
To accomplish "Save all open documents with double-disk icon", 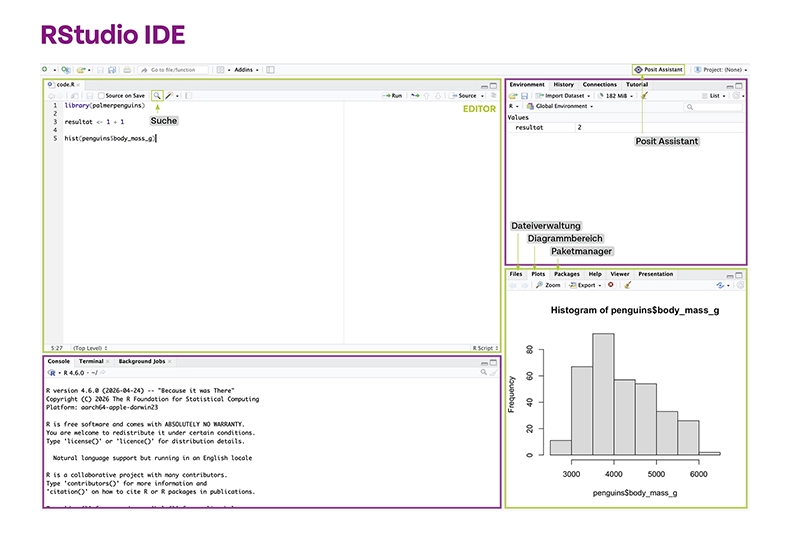I will [x=112, y=70].
